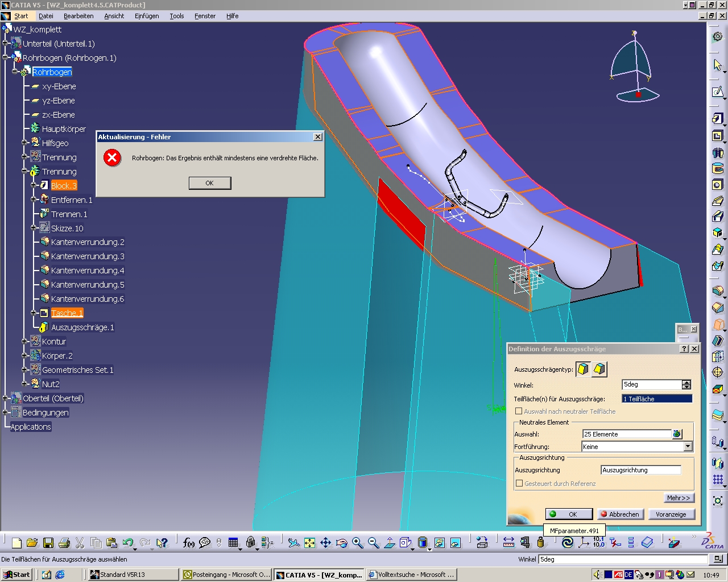The height and width of the screenshot is (582, 728).
Task: Open the Einfügen menu
Action: (x=147, y=16)
